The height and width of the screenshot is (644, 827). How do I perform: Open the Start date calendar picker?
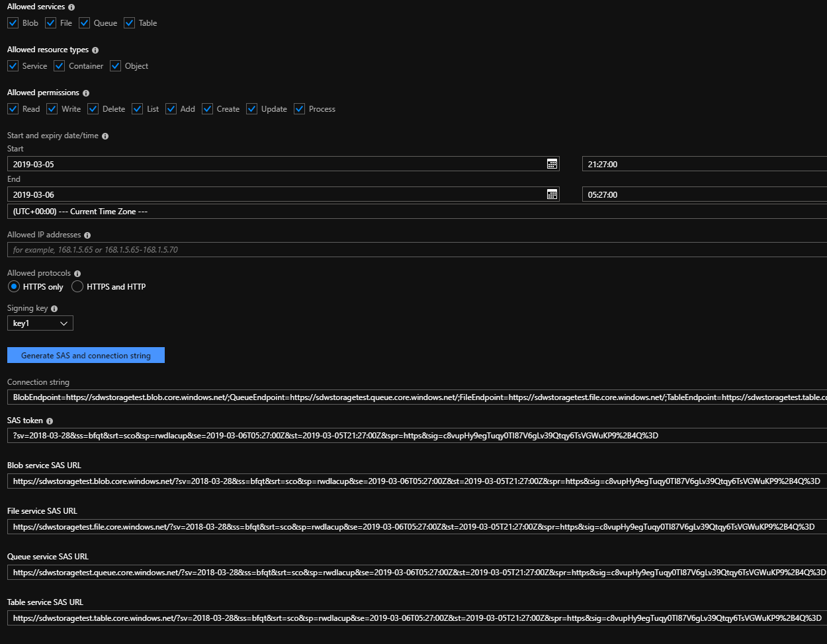coord(552,164)
